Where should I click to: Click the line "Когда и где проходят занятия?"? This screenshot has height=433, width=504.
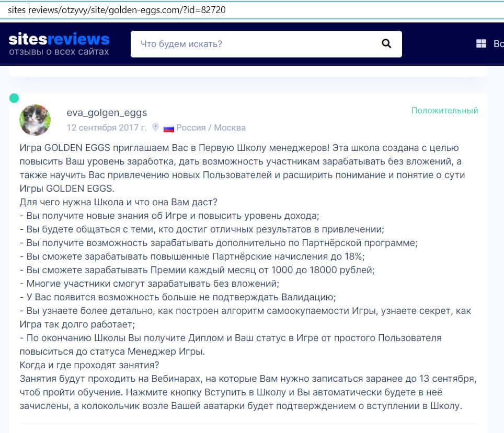coord(89,365)
